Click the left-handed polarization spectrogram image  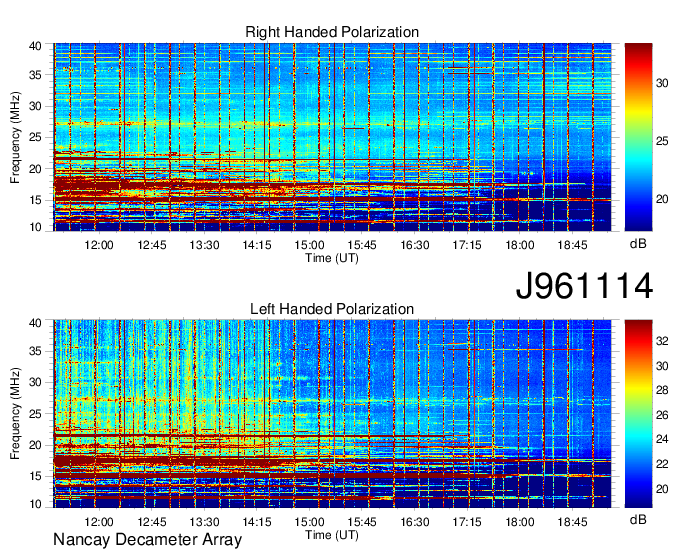(x=332, y=414)
